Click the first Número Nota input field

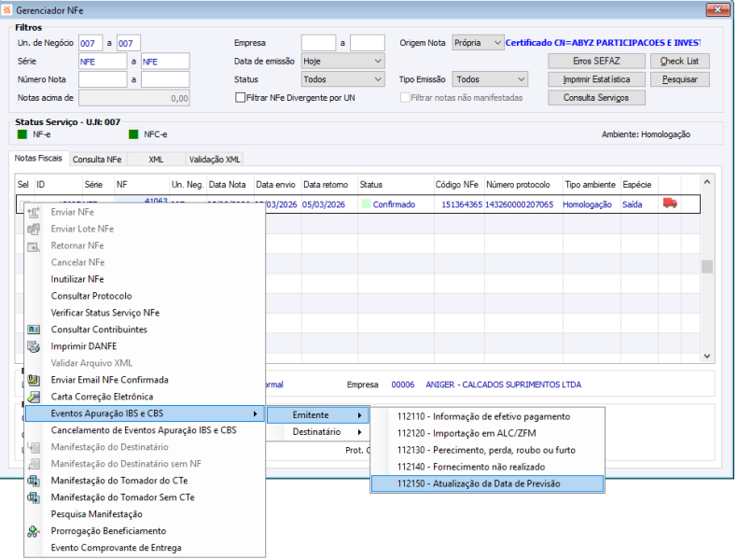tap(103, 79)
